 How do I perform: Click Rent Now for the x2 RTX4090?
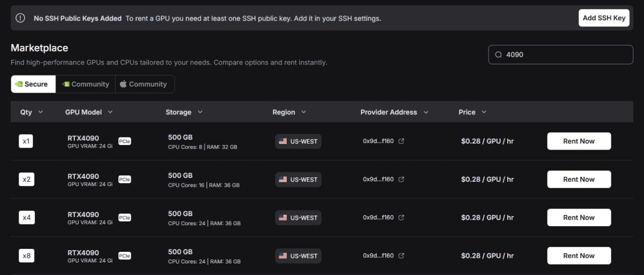pyautogui.click(x=579, y=179)
